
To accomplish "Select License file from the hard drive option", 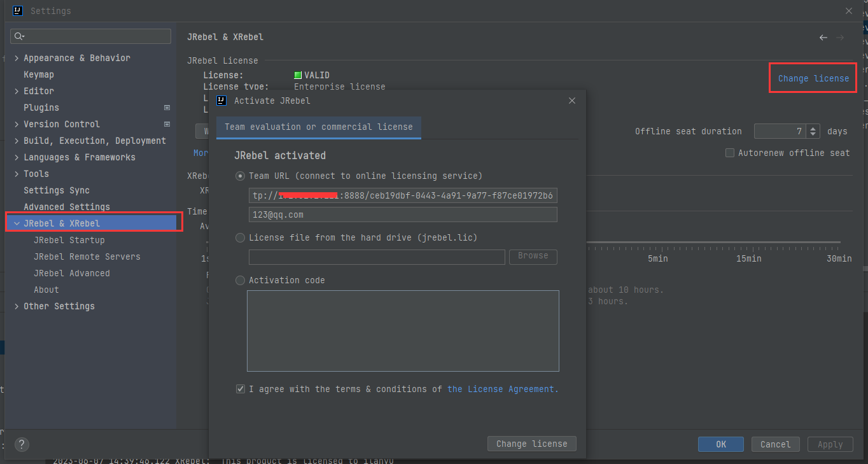I will click(x=240, y=237).
